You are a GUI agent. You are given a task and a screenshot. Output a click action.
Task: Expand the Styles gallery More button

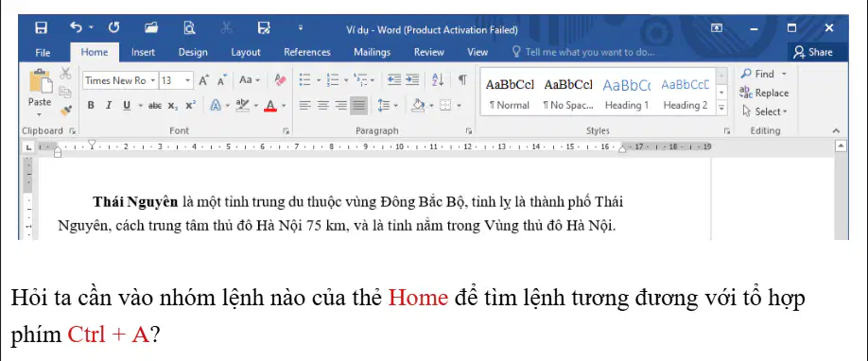[721, 108]
